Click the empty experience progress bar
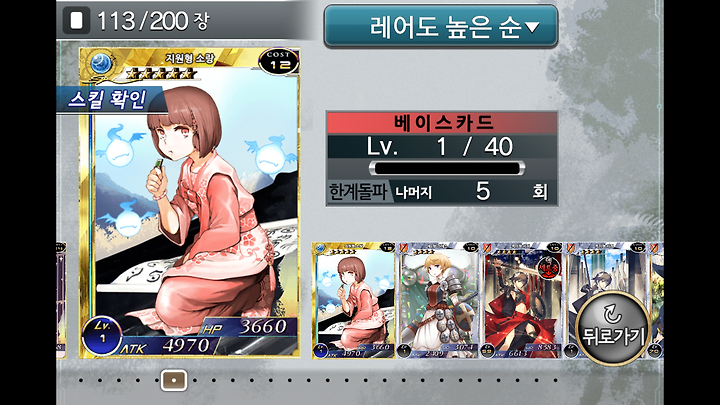 (x=447, y=168)
